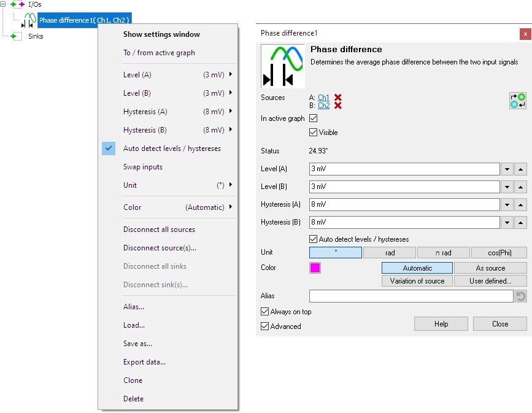This screenshot has height=413, width=532.
Task: Open the Level (A) dropdown in dialog
Action: [507, 169]
